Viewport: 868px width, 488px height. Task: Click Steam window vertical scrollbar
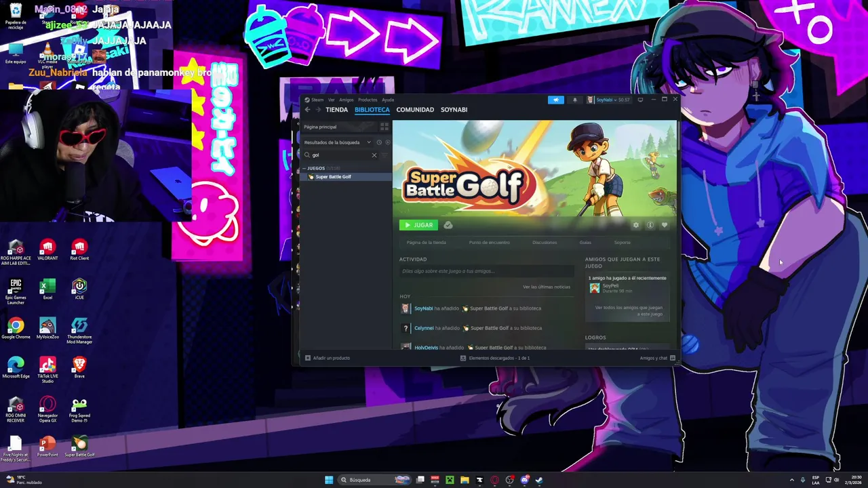[678, 136]
